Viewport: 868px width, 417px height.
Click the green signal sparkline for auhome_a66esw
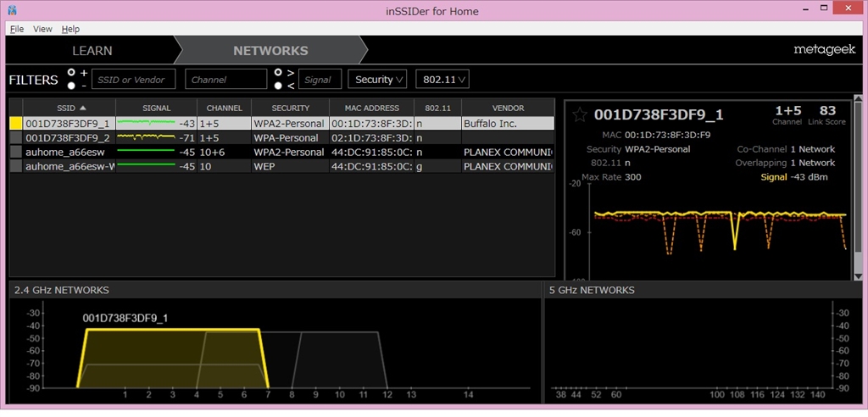[x=146, y=152]
